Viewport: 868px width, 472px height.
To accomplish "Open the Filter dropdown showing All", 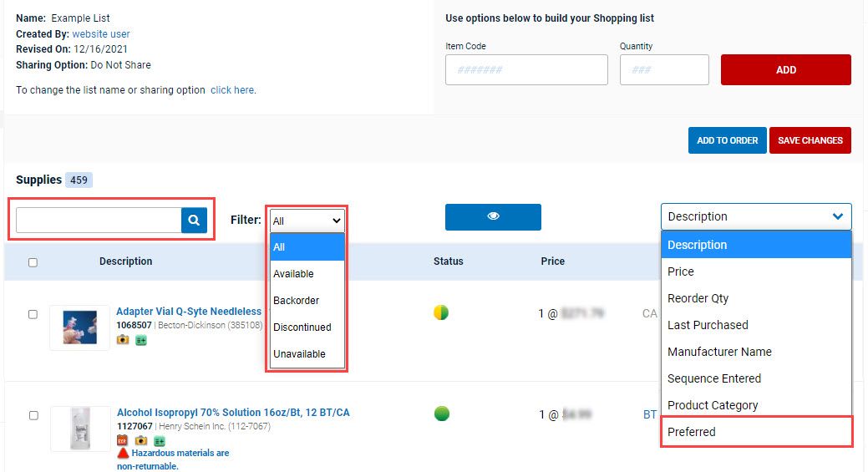I will (x=307, y=221).
